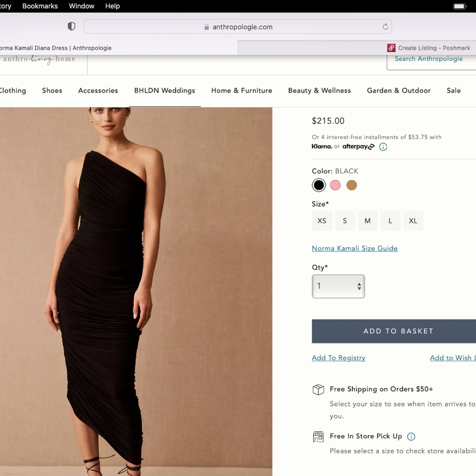Open the Qty selector field
Screen dimensions: 476x476
point(336,286)
